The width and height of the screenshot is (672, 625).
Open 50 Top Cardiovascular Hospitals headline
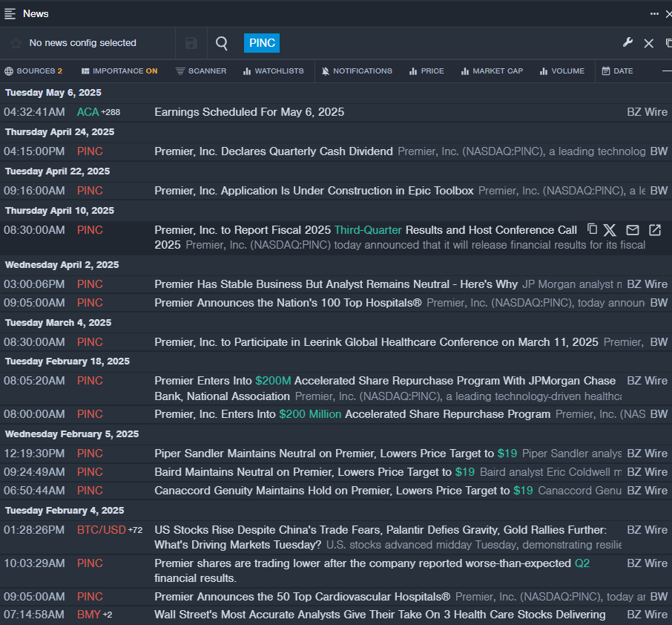pos(302,597)
